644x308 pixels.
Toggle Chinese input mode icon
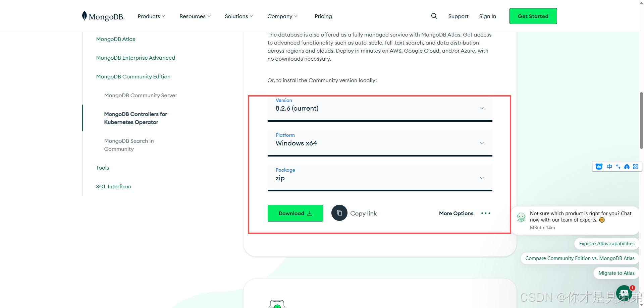609,167
